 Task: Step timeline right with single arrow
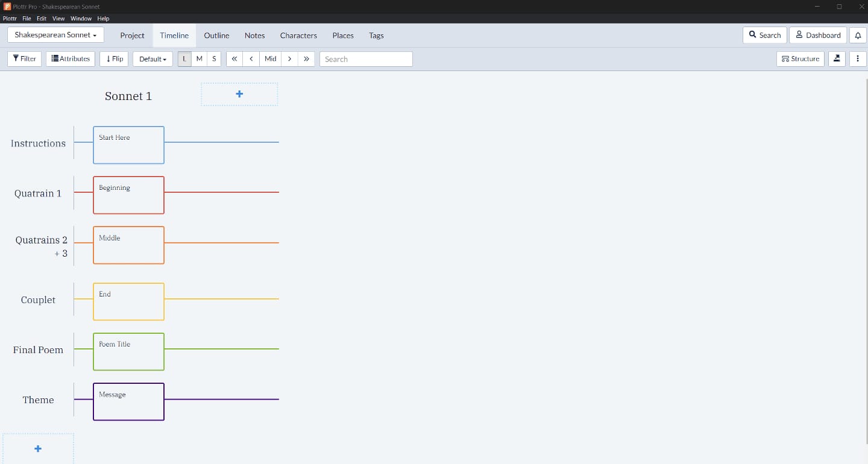289,59
